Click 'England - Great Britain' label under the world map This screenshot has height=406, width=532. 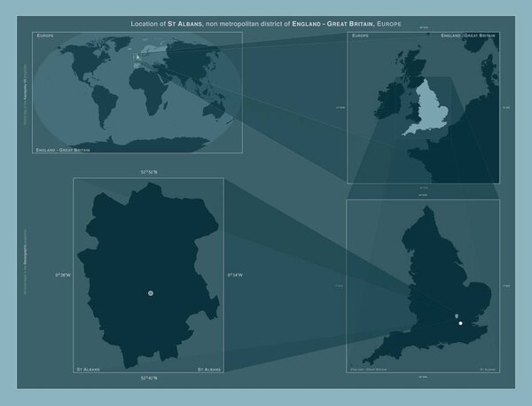pos(63,150)
